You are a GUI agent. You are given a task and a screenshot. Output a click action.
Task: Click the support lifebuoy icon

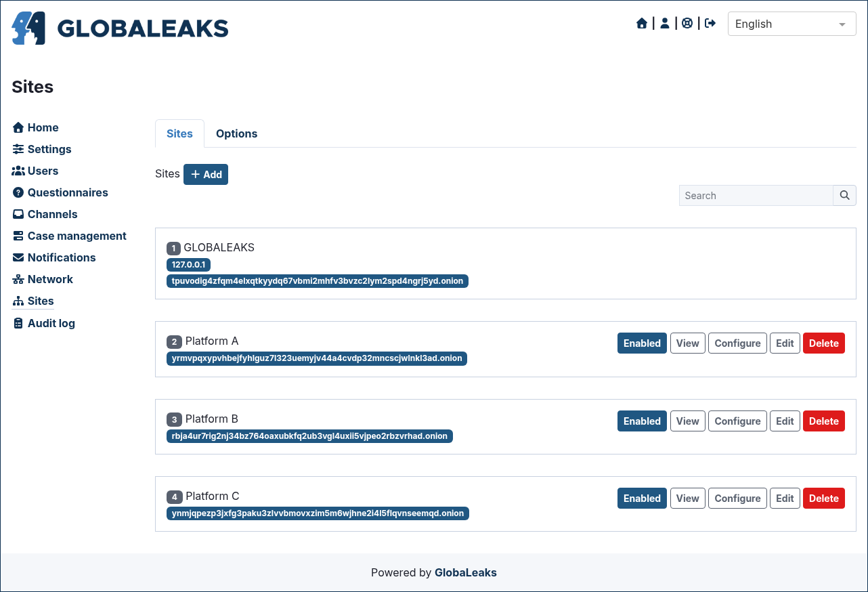point(687,24)
